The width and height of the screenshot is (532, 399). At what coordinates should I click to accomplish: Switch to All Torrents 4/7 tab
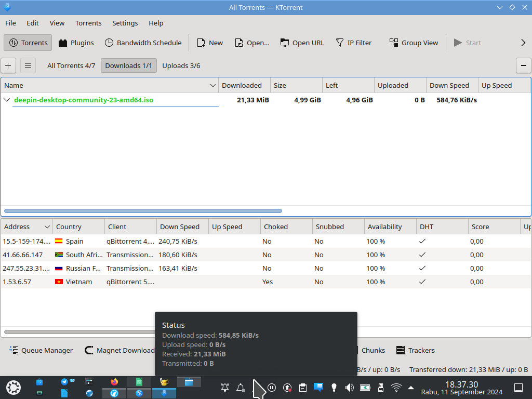(71, 65)
